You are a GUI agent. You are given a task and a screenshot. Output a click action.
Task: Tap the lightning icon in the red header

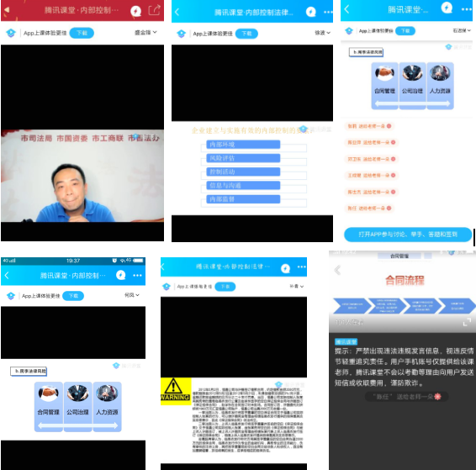coord(135,11)
